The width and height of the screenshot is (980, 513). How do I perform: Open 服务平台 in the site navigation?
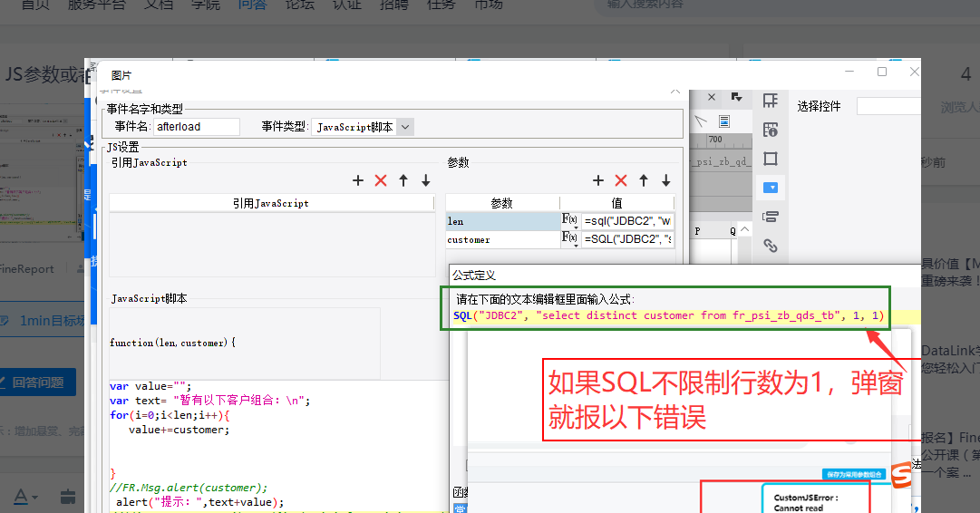coord(96,5)
